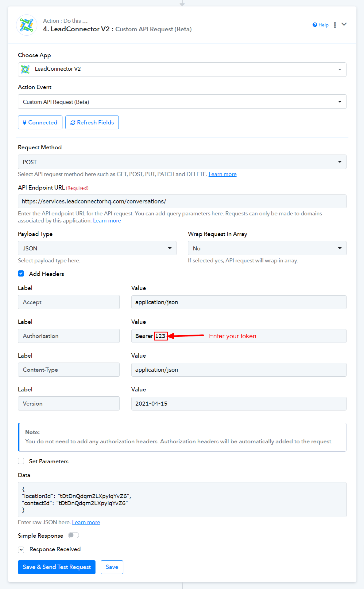Open the Payload Type JSON dropdown
Viewport: 364px width, 589px height.
click(97, 248)
